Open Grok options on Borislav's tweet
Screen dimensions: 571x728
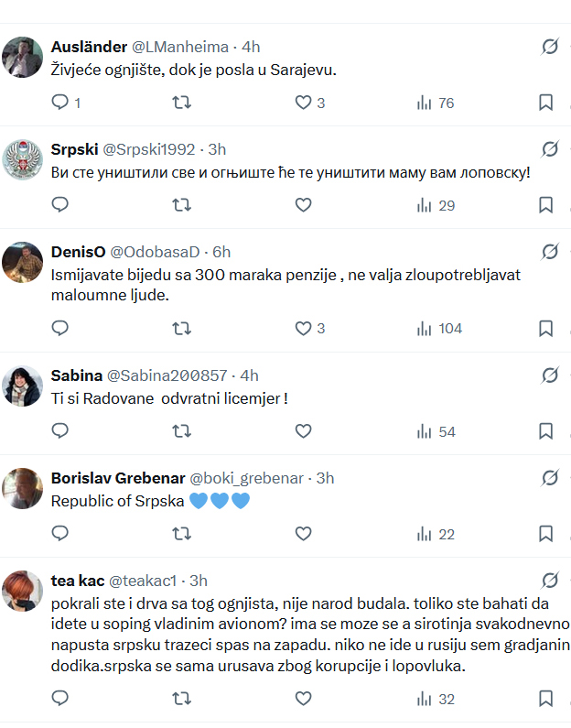550,478
